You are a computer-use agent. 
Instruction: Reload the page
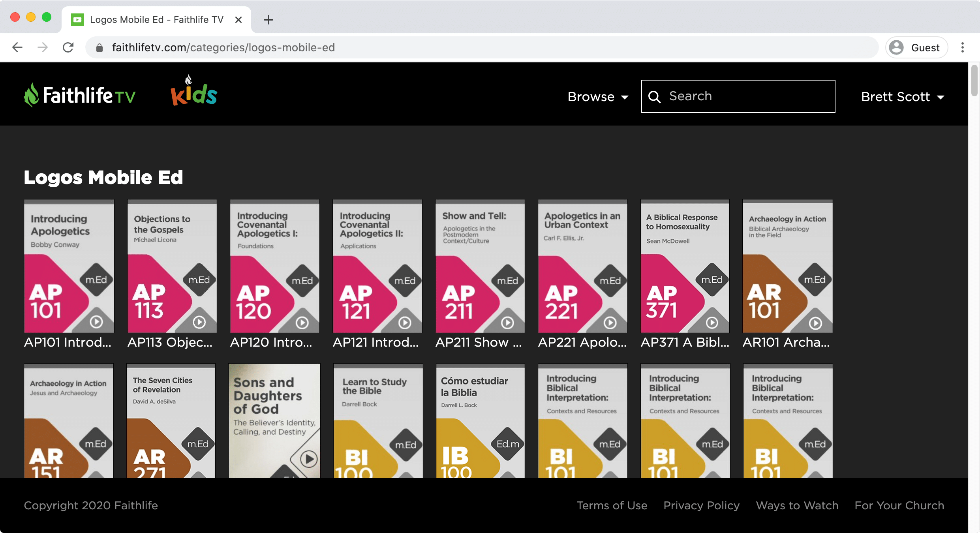pos(68,47)
